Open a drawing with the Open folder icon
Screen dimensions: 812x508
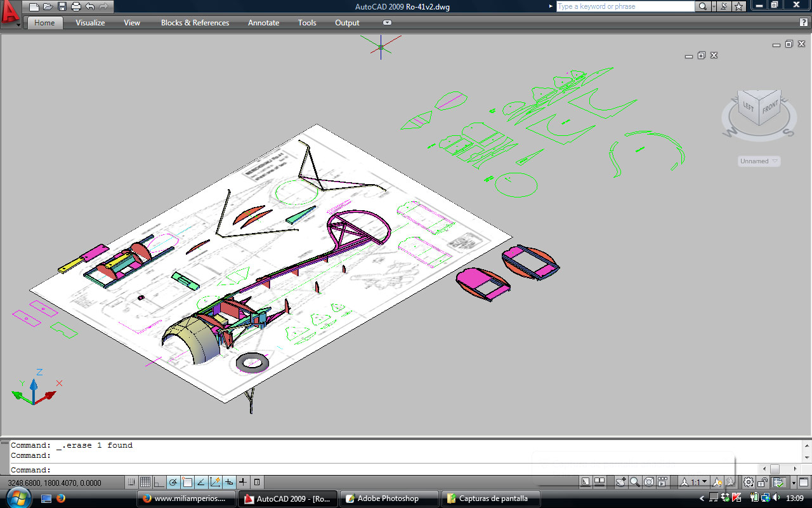[48, 7]
